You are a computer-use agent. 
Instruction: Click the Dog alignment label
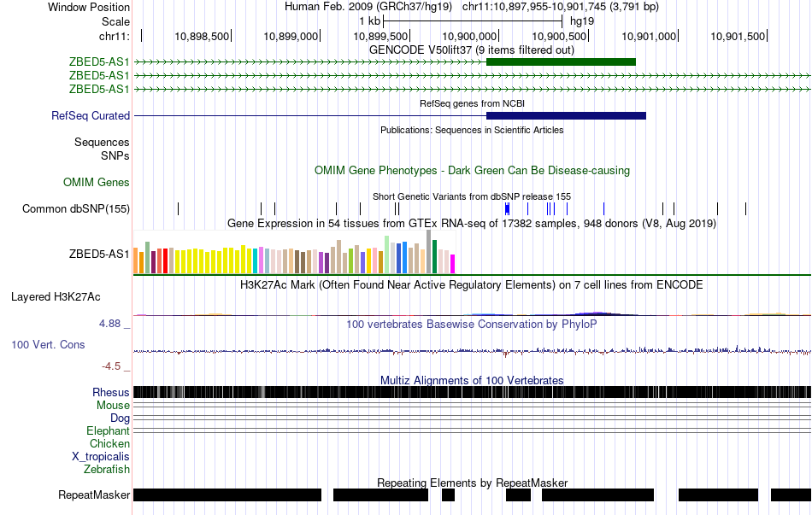(x=120, y=418)
